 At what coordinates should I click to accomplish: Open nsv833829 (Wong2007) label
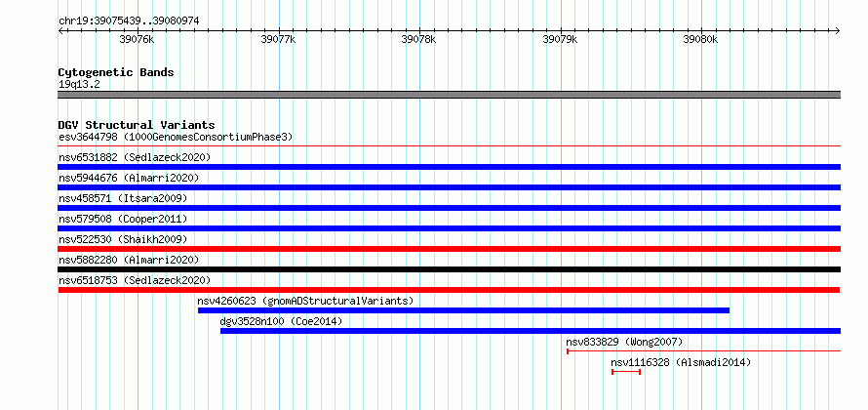click(x=624, y=342)
